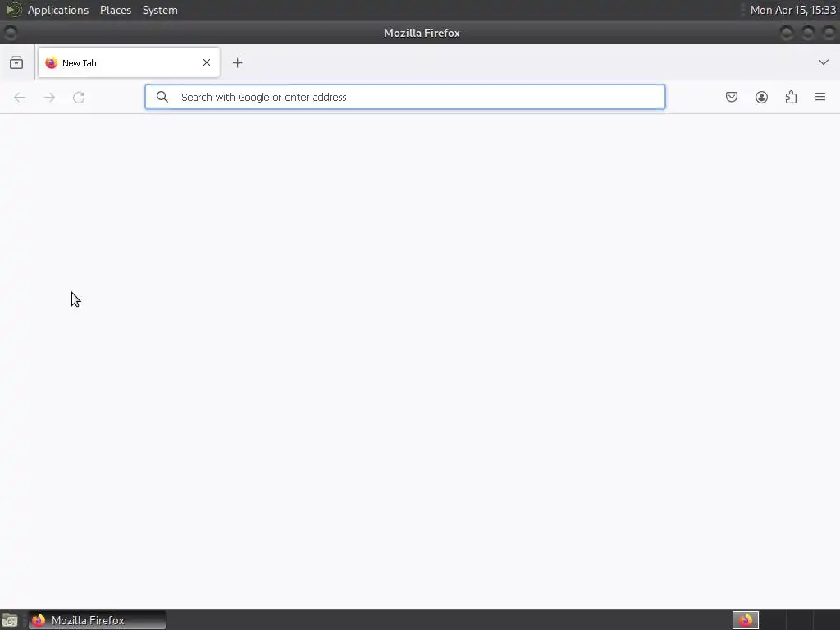840x630 pixels.
Task: Go forward one page arrow
Action: [x=49, y=97]
